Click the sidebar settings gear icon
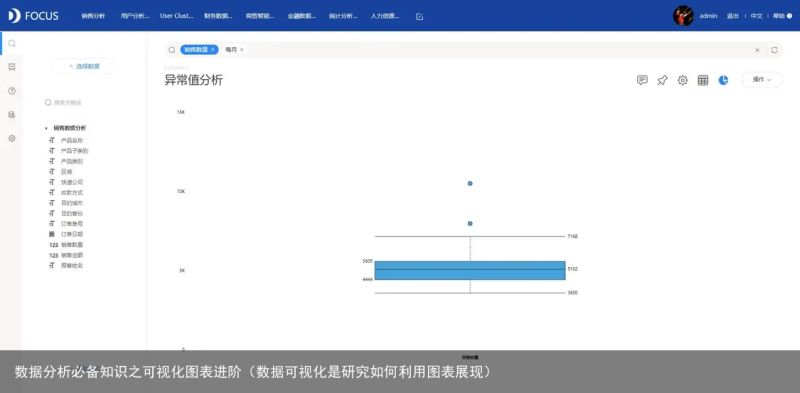800x393 pixels. tap(12, 138)
